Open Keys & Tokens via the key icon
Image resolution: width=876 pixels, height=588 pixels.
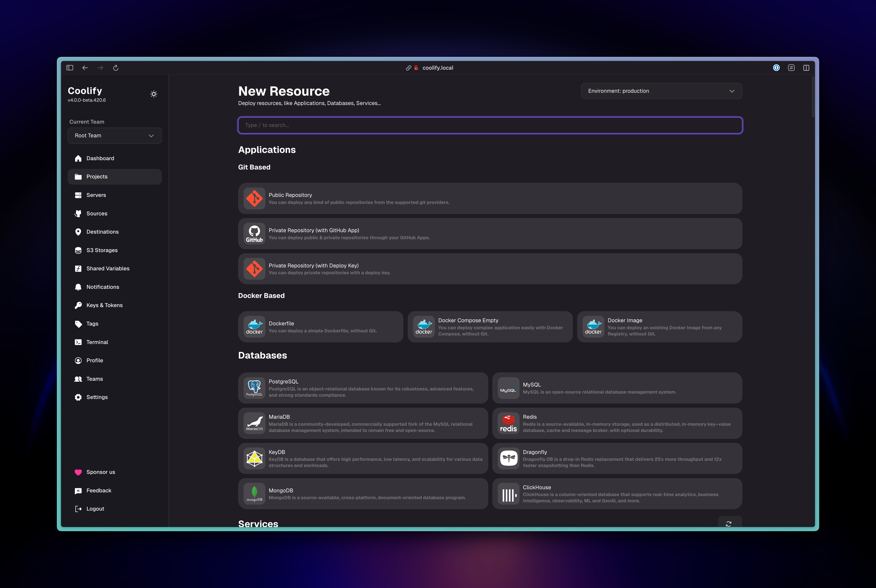click(78, 305)
